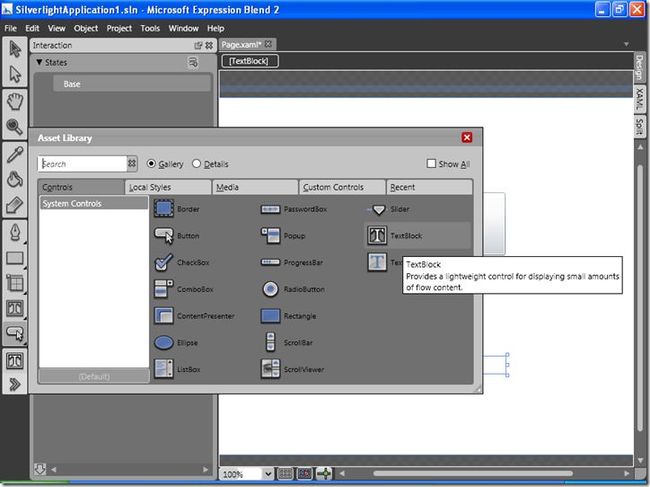The image size is (650, 487).
Task: Select the Base state
Action: (132, 84)
